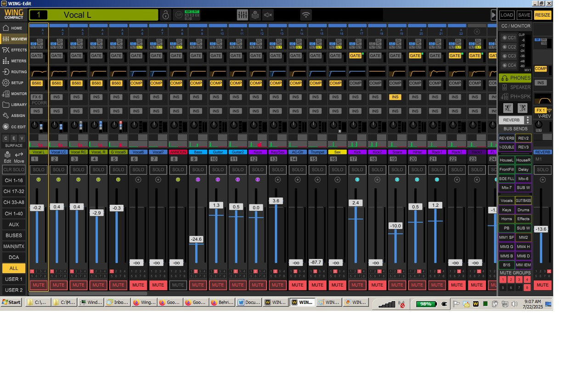The height and width of the screenshot is (365, 588).
Task: Toggle the yellow INS on Snare channel
Action: (x=395, y=97)
